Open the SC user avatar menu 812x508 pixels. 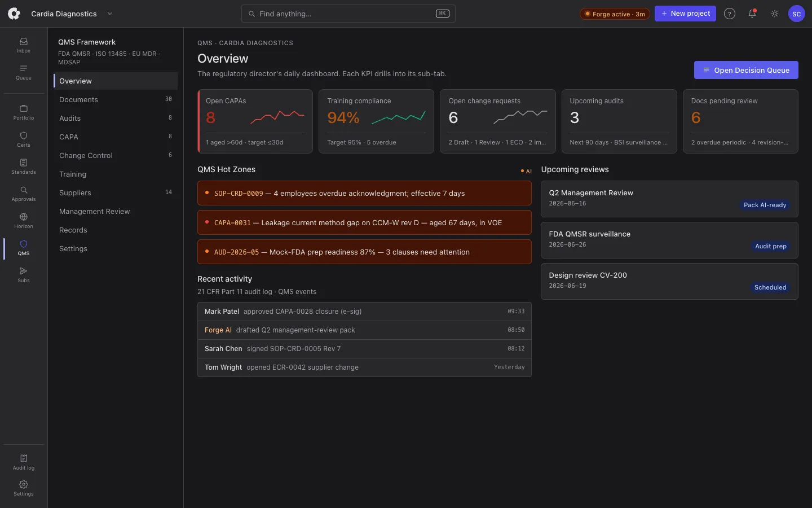(x=796, y=14)
